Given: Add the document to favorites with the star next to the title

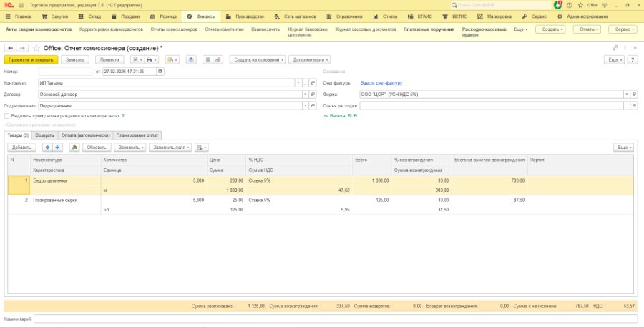Looking at the screenshot, I should [x=36, y=48].
